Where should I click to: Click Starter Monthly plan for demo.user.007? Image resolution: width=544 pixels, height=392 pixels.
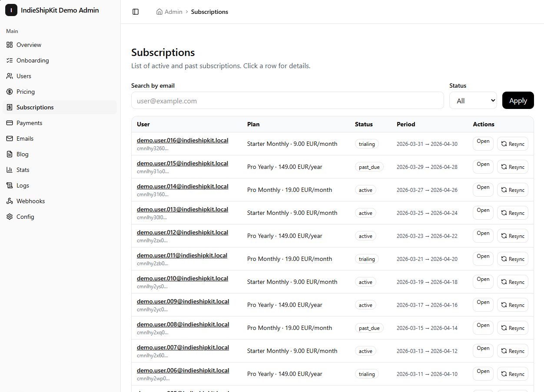coord(292,351)
